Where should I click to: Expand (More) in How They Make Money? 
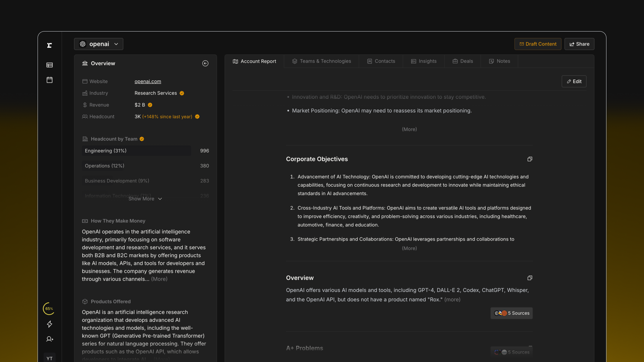pyautogui.click(x=159, y=279)
